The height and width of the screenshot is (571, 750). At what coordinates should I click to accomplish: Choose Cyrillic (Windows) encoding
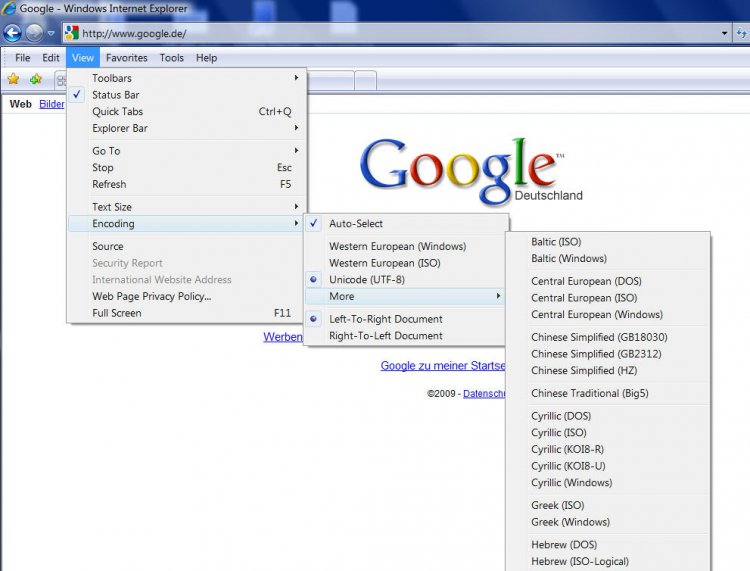tap(608, 483)
